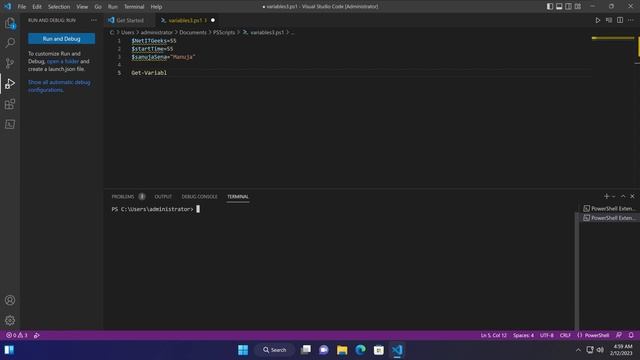Open the Explorer view in activity bar
Image resolution: width=640 pixels, height=360 pixels.
[x=10, y=23]
